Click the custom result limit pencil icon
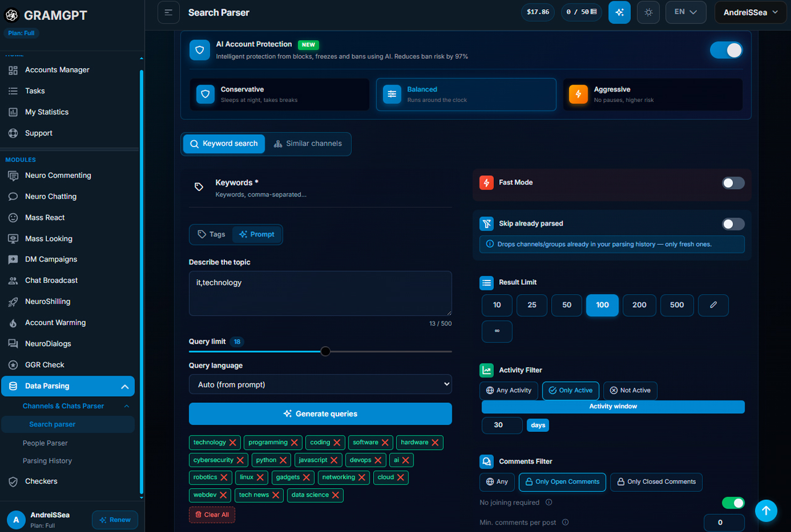The height and width of the screenshot is (532, 791). 714,305
